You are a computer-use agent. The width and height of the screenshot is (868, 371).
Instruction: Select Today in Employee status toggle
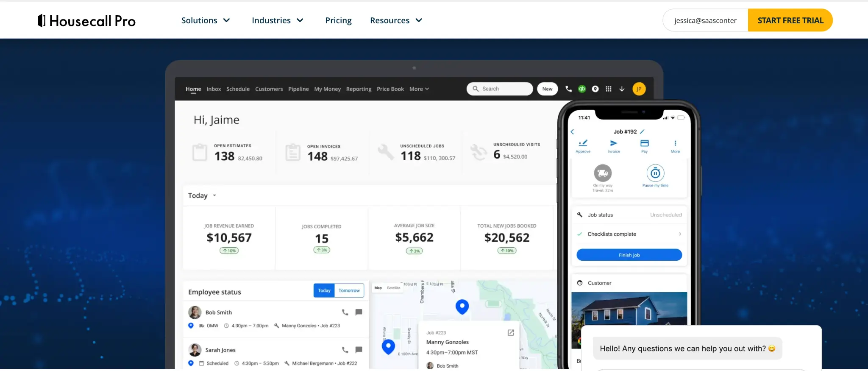324,290
